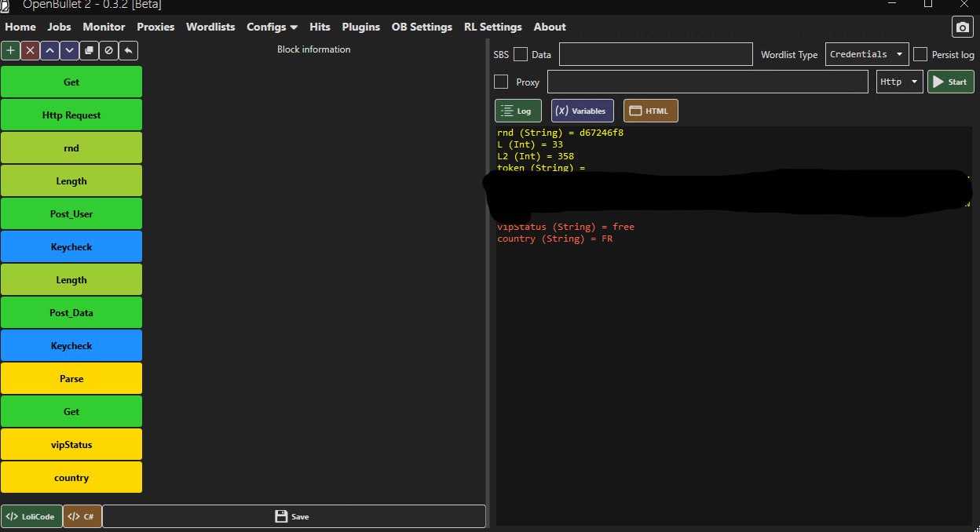Remove selected block with the red X icon
Viewport: 980px width, 532px height.
pos(30,50)
